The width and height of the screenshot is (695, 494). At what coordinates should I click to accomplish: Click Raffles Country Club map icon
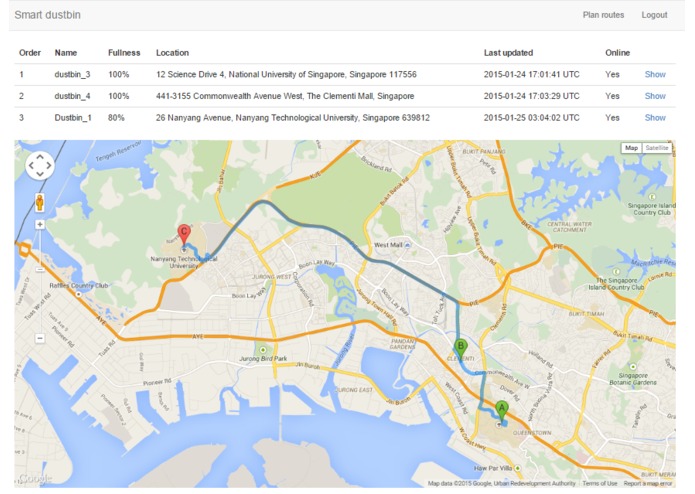[78, 294]
